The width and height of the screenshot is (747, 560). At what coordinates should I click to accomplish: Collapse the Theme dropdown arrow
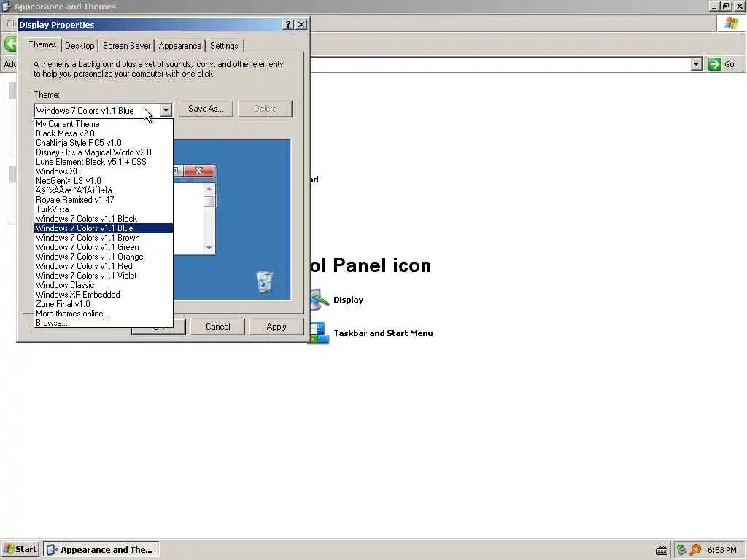click(x=166, y=111)
